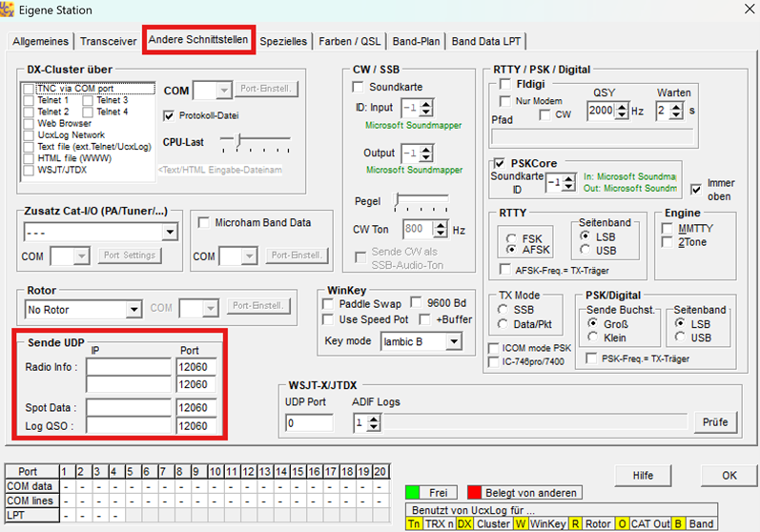The height and width of the screenshot is (532, 760).
Task: Enable the Soundkarte checkbox under CW / SSB
Action: click(x=359, y=87)
